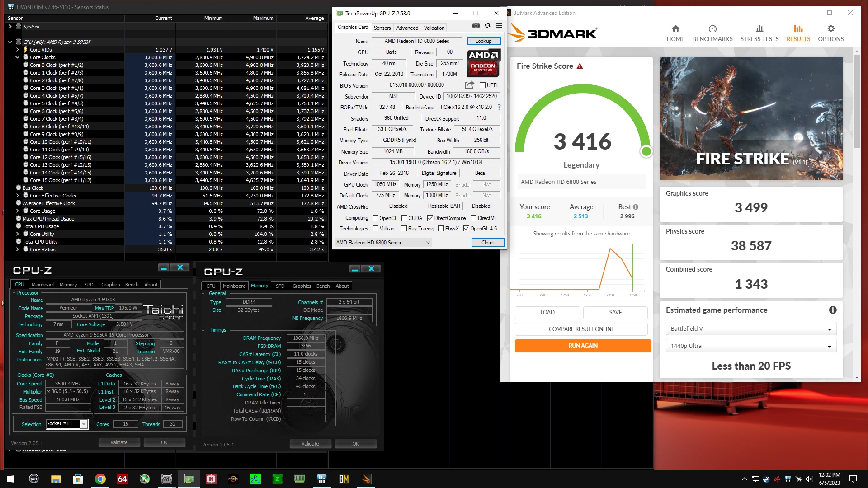Switch to the RESULTS tab in 3DMark
The width and height of the screenshot is (868, 488).
click(798, 33)
